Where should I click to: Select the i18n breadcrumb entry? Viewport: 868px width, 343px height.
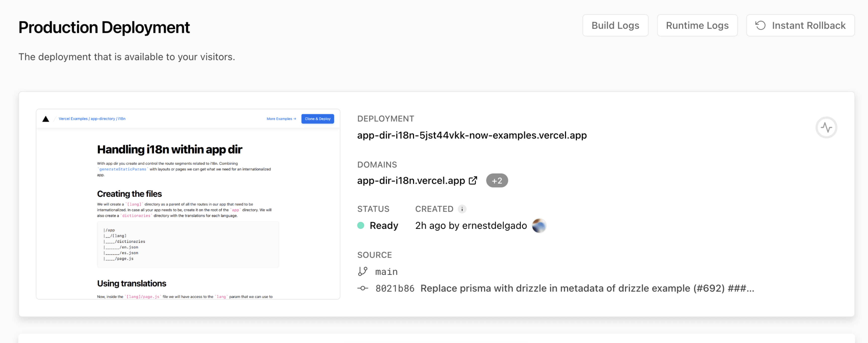click(122, 119)
